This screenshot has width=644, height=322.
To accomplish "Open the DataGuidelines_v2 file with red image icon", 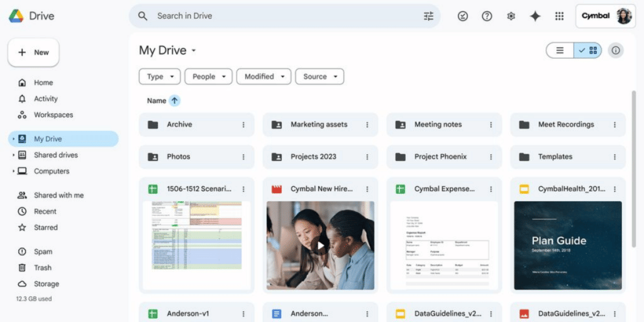I will click(568, 314).
